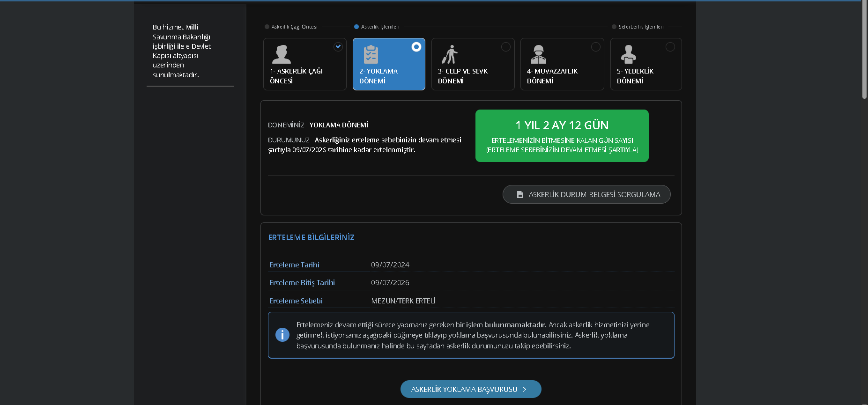868x405 pixels.
Task: Select the Yedeklik Dönemi radio button
Action: [670, 47]
